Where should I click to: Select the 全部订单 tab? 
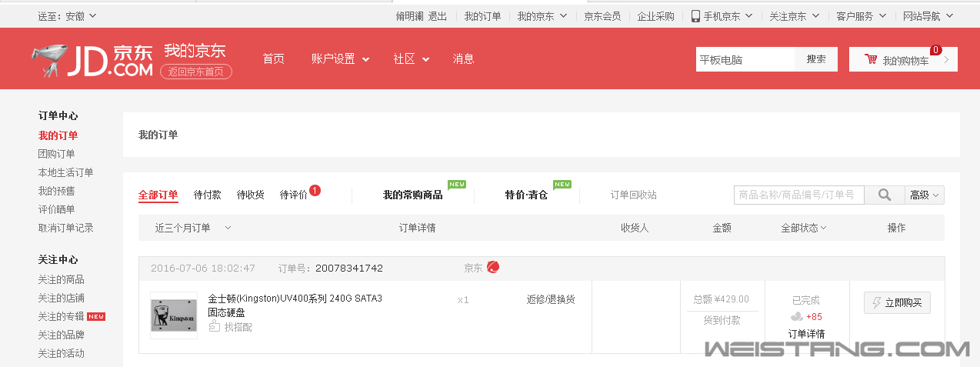[x=158, y=195]
